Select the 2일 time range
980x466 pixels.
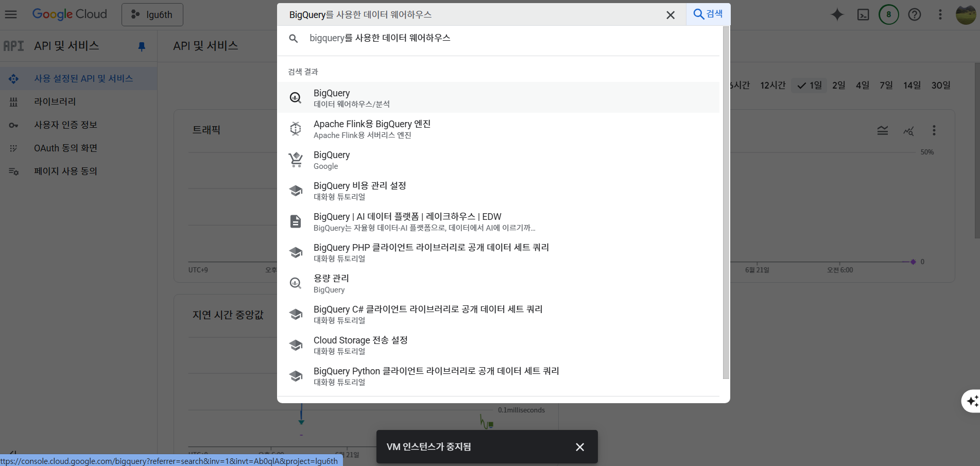point(839,85)
